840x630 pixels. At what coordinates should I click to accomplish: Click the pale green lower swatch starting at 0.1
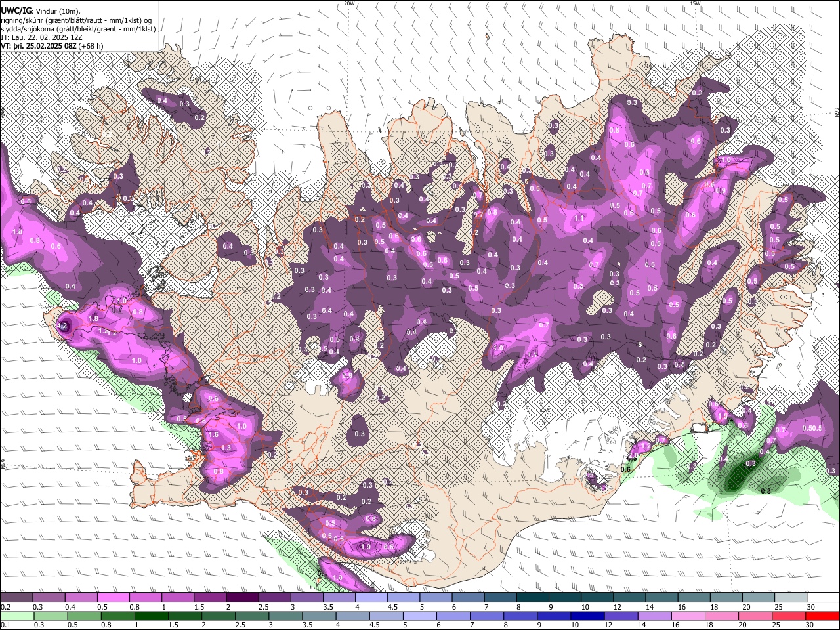[16, 616]
